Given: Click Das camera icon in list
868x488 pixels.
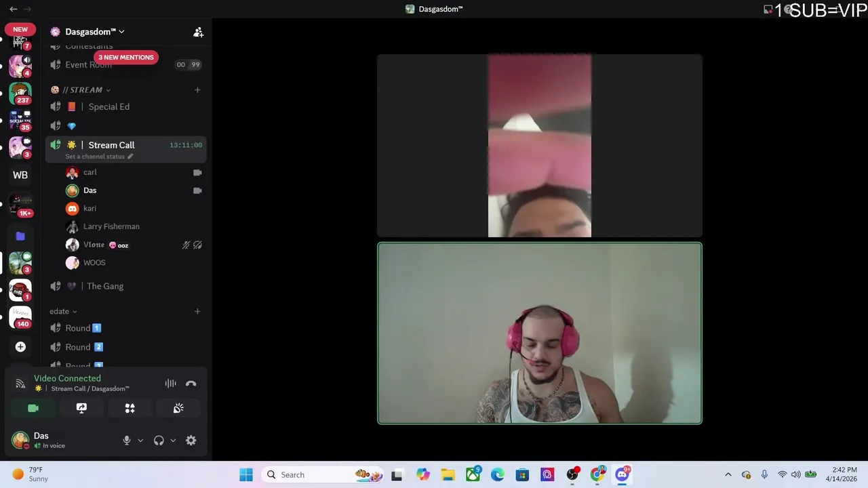Looking at the screenshot, I should pos(197,191).
